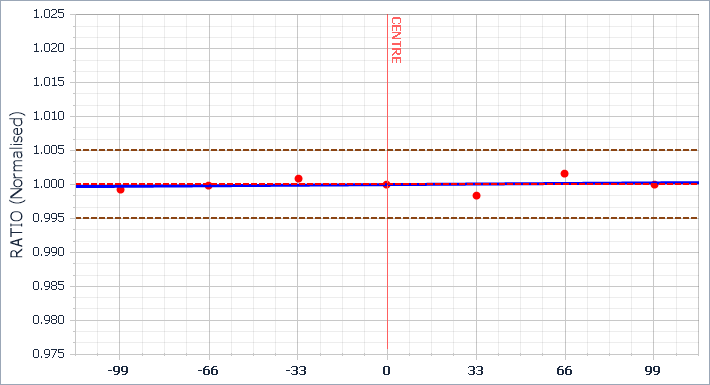Screen dimensions: 710x385
Task: Click the low data point at 33
Action: [x=476, y=196]
